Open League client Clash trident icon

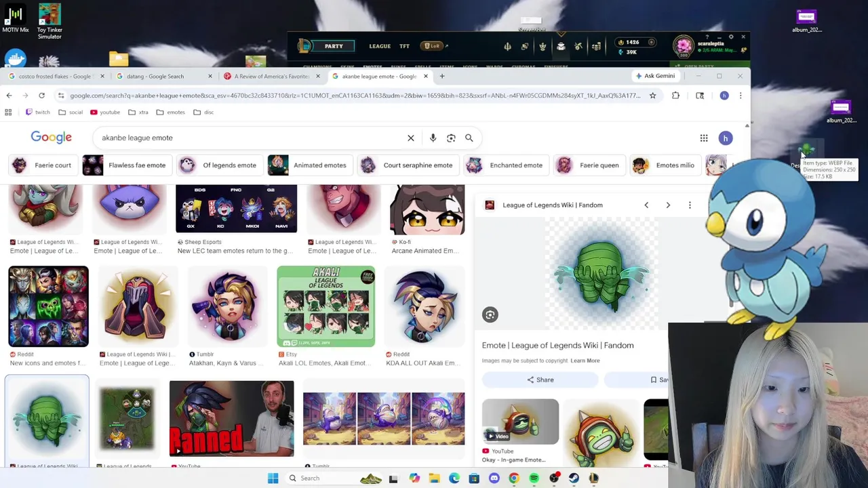[x=507, y=46]
